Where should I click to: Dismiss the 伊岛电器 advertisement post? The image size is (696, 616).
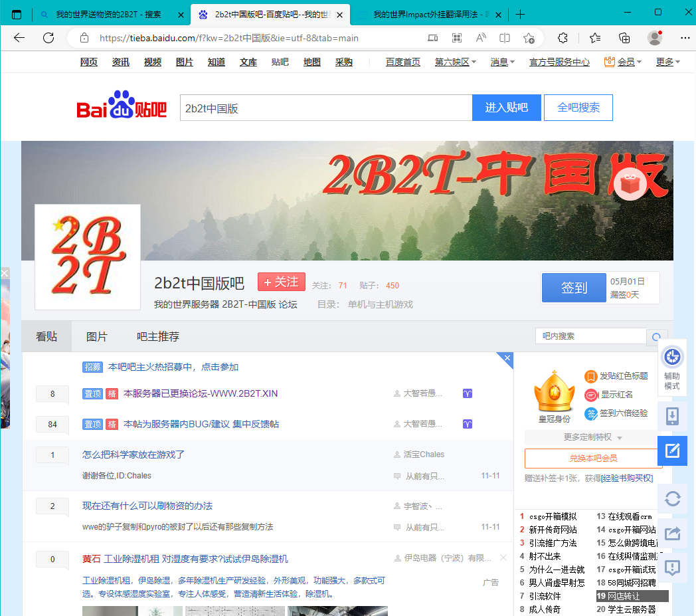[503, 558]
